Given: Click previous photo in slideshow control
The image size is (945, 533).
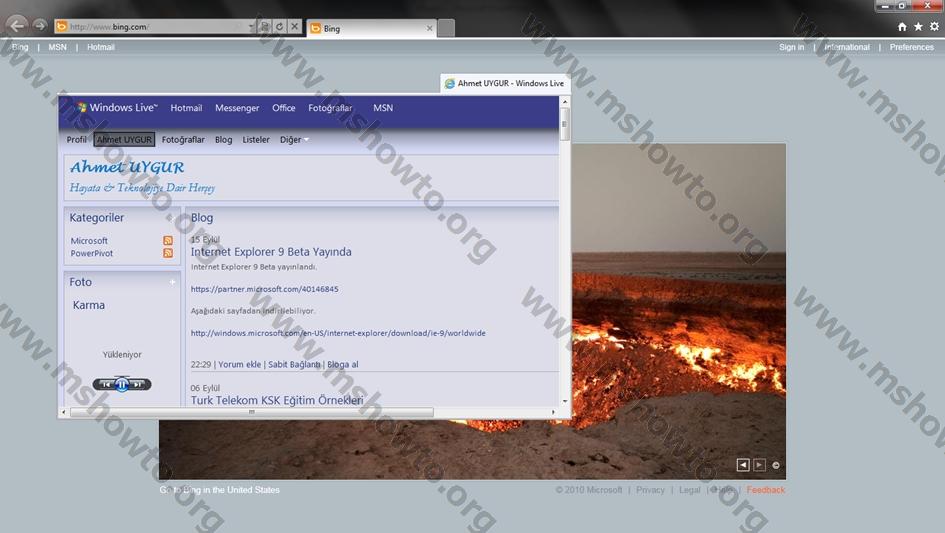Looking at the screenshot, I should coord(106,384).
